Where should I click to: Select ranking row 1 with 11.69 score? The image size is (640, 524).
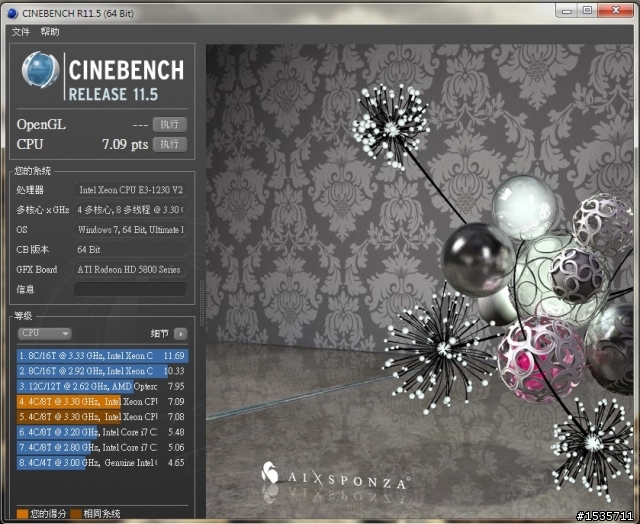point(102,355)
